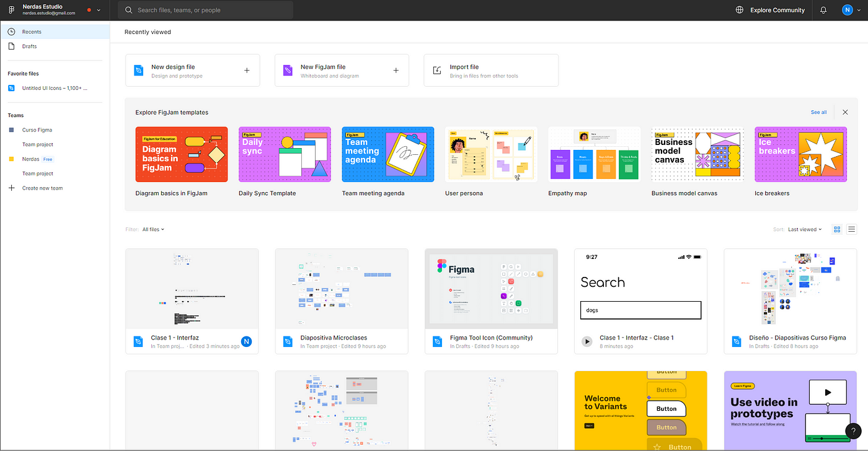Open the Nerdas Estudio account dropdown chevron
The image size is (868, 451).
point(99,11)
